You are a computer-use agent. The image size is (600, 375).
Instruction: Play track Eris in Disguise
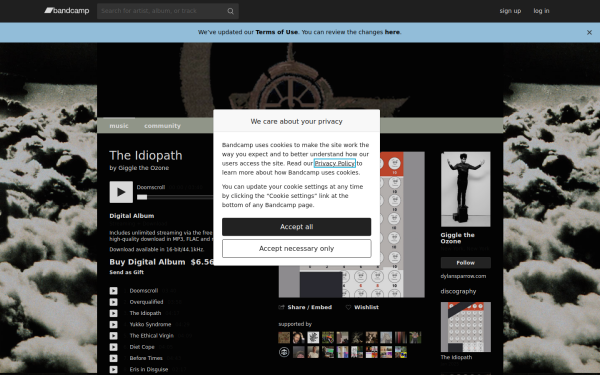(114, 370)
